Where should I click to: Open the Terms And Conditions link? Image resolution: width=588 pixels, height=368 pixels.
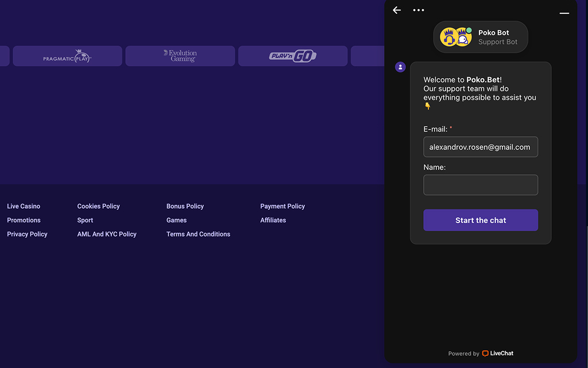click(198, 234)
